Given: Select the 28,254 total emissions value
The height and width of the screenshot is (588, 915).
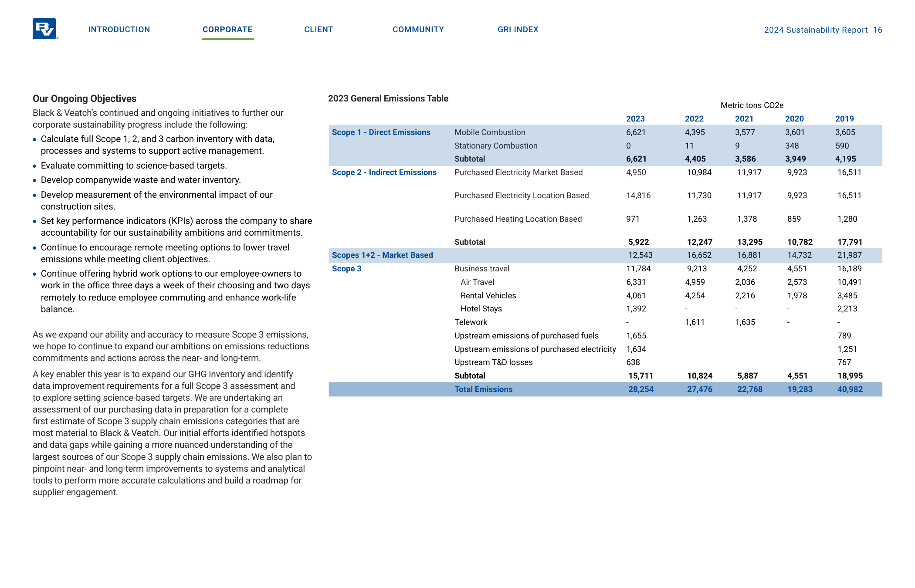Looking at the screenshot, I should (x=641, y=389).
